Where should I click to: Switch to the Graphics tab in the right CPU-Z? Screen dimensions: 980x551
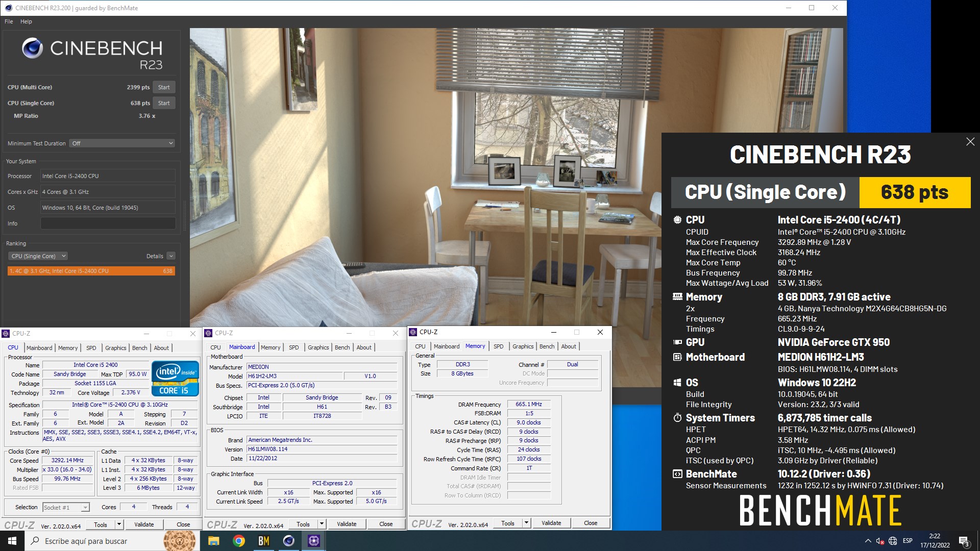[523, 346]
